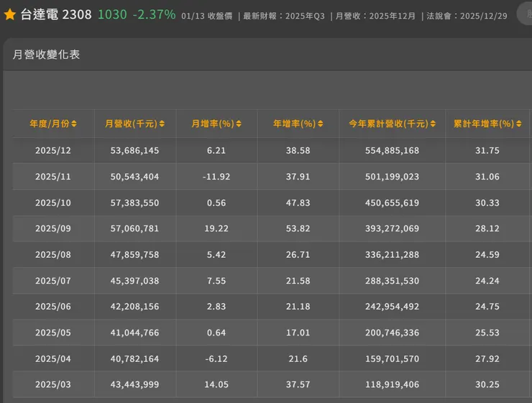
Task: Select the 2025/05 row date cell
Action: (x=53, y=333)
